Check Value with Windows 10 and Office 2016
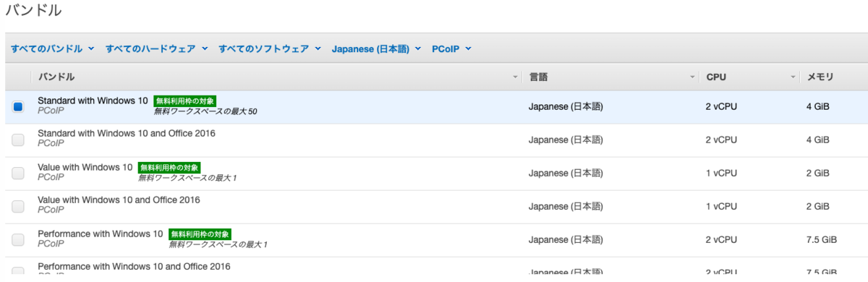The height and width of the screenshot is (282, 868). click(18, 206)
